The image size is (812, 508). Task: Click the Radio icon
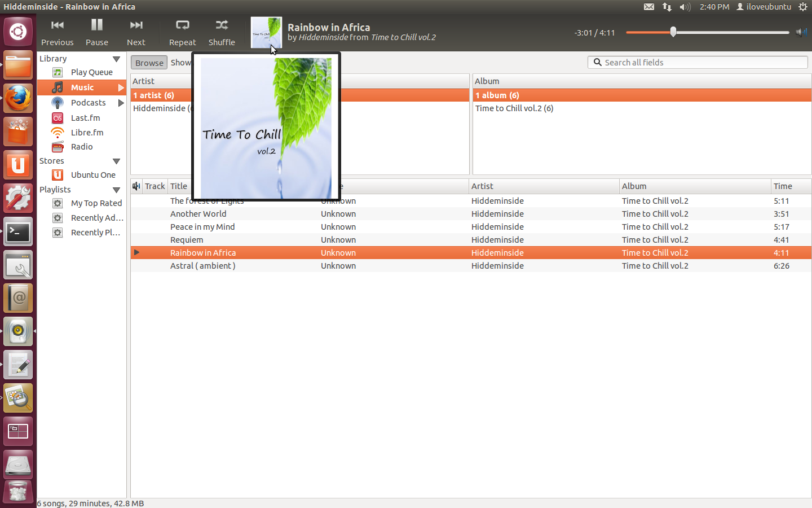[58, 147]
